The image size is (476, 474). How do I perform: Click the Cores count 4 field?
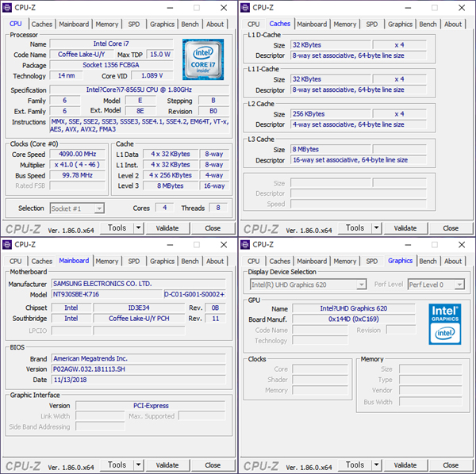click(164, 208)
